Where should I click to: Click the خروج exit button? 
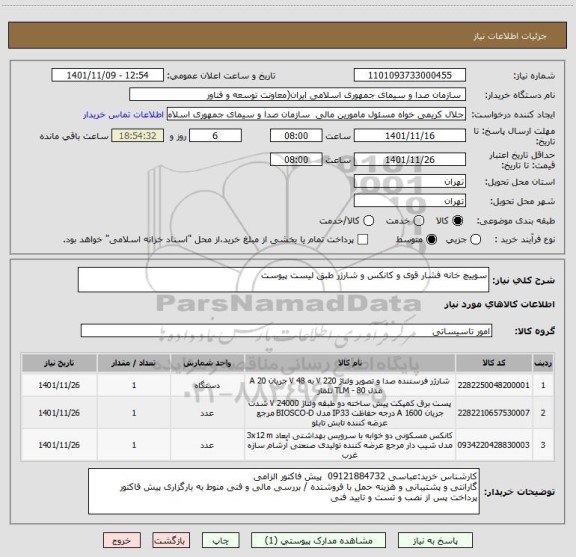(122, 540)
